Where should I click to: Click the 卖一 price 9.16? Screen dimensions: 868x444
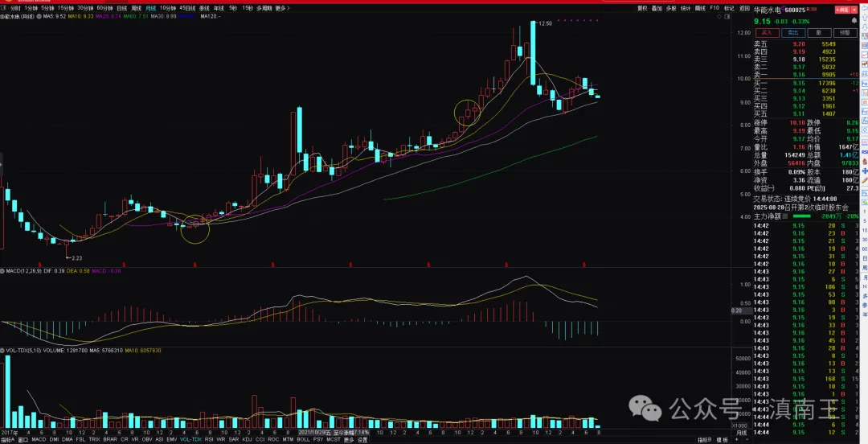point(799,74)
